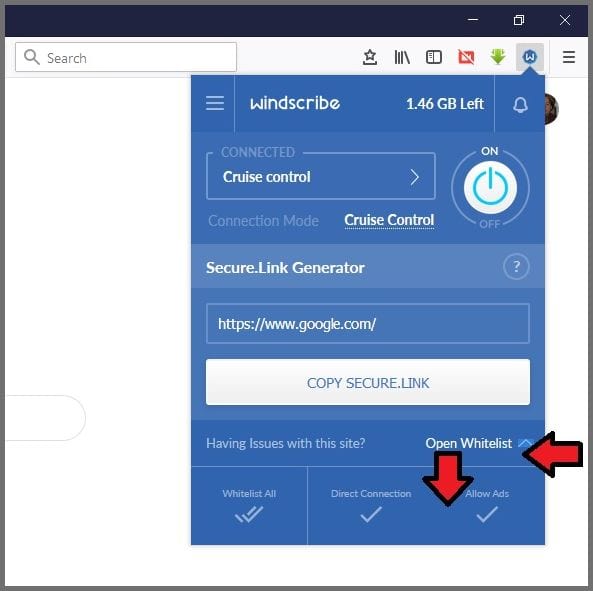The width and height of the screenshot is (593, 591).
Task: Open the Cruise control location selector
Action: 321,177
